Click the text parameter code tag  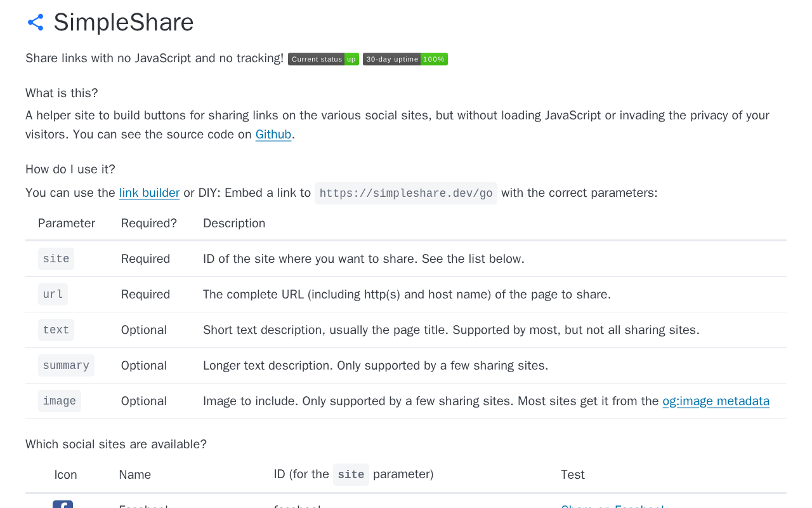56,330
